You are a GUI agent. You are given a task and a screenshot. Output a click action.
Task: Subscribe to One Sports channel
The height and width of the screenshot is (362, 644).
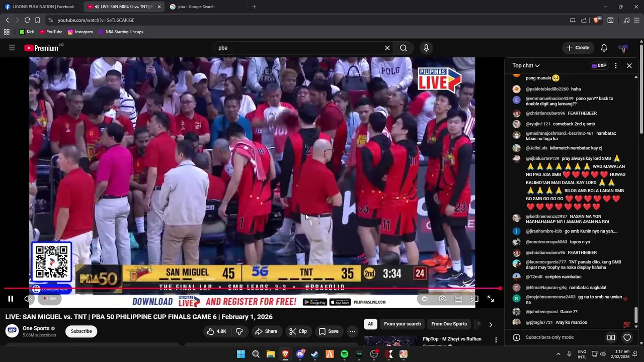click(x=81, y=331)
